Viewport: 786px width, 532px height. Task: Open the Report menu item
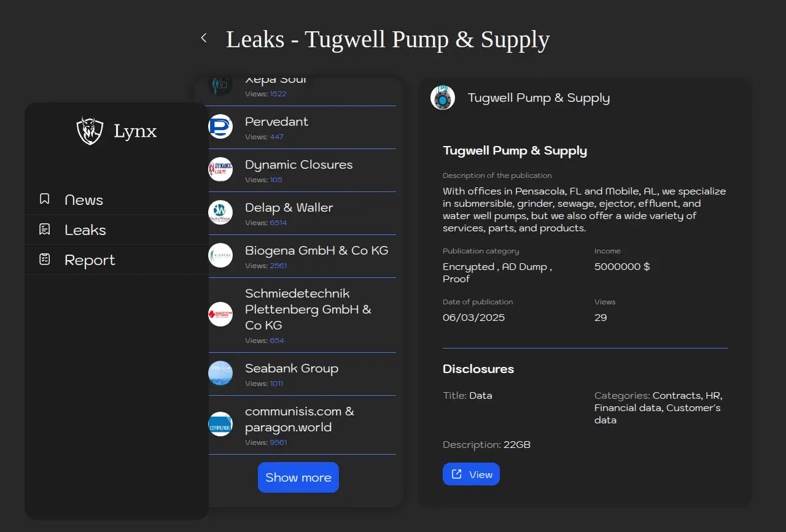pos(90,260)
